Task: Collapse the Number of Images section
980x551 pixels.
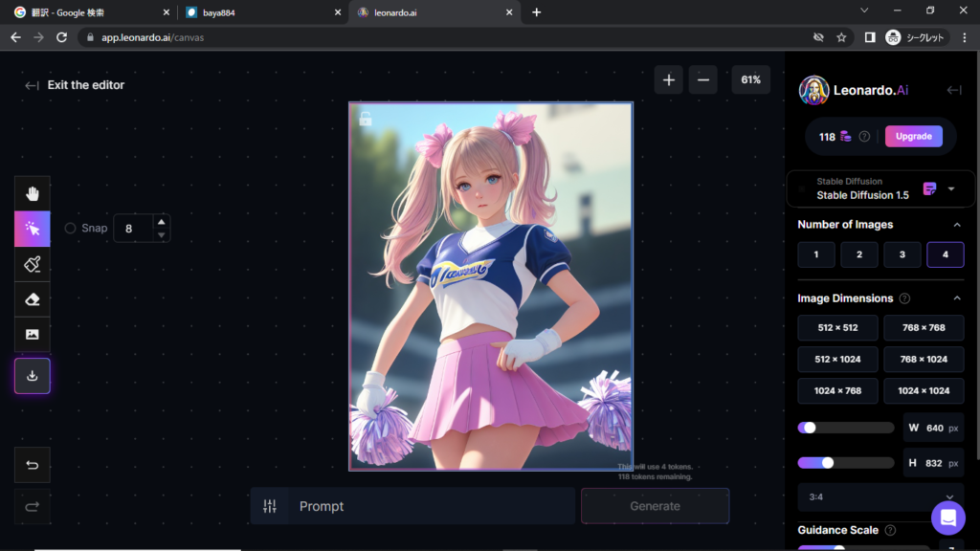Action: [x=957, y=225]
